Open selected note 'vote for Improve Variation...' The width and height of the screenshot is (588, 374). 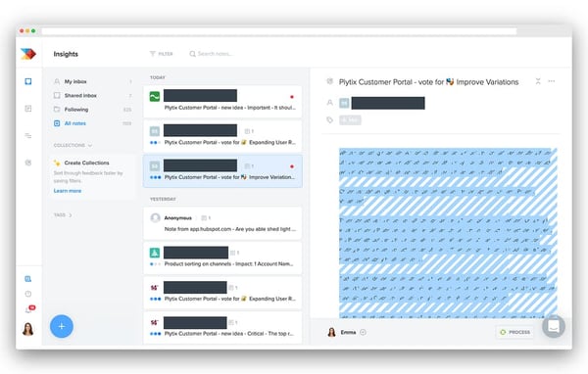[x=222, y=171]
